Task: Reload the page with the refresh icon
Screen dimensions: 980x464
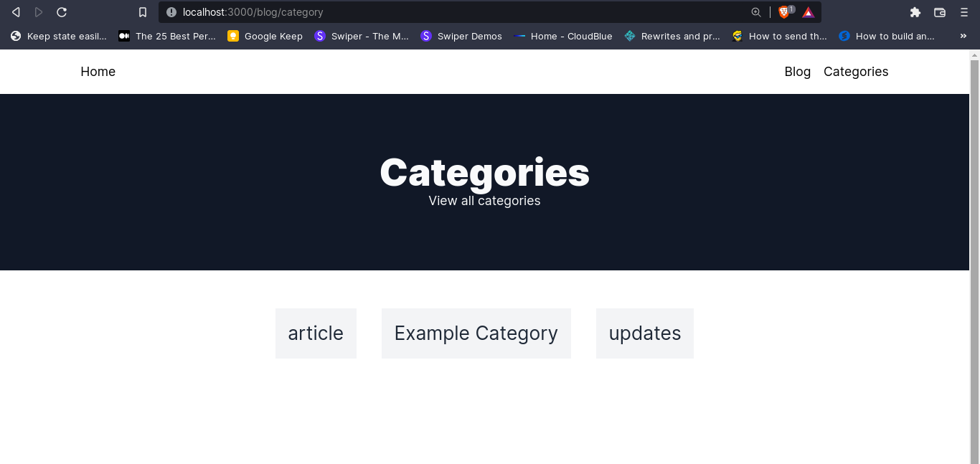Action: 62,12
